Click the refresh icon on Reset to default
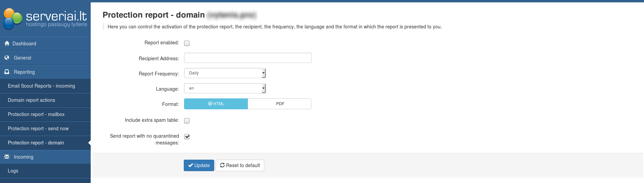Viewport: 644px width, 183px height. pyautogui.click(x=222, y=165)
